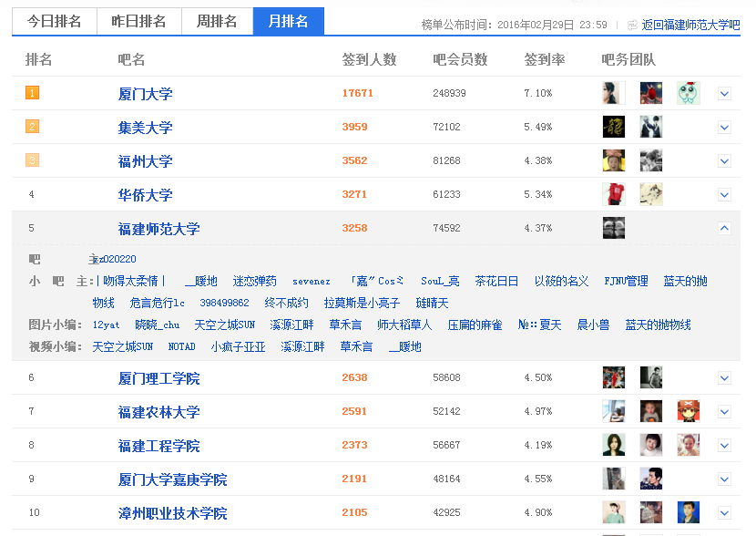Viewport: 756px width, 536px height.
Task: Open the 福建师范大学 forum link
Action: 158,229
